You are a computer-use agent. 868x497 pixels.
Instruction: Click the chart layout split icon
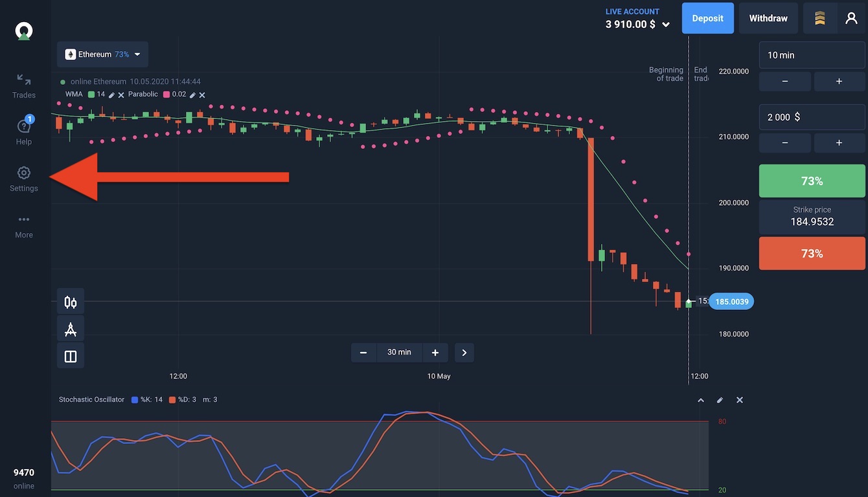coord(71,357)
